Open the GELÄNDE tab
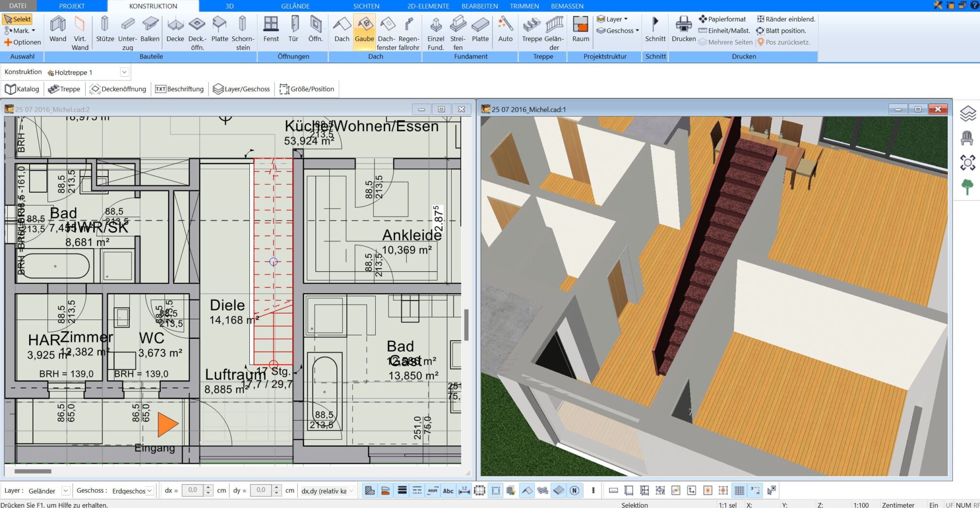 (295, 6)
